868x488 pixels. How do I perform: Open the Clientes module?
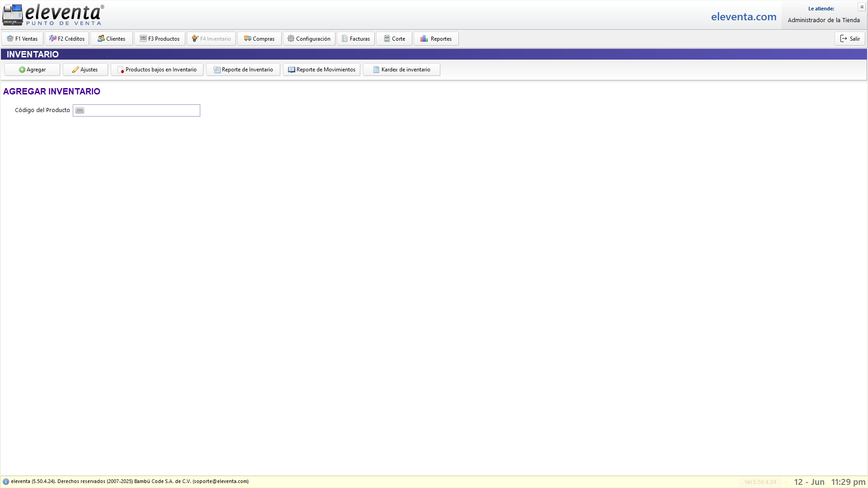tap(112, 39)
